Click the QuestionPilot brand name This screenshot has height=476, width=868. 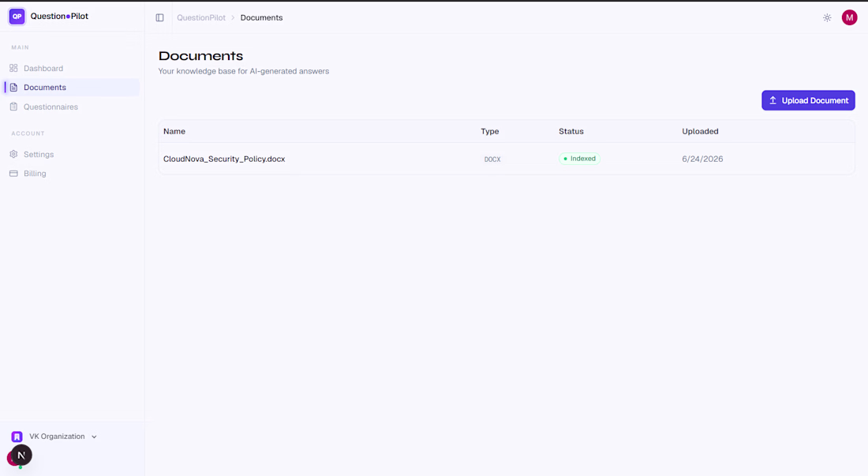pos(59,16)
